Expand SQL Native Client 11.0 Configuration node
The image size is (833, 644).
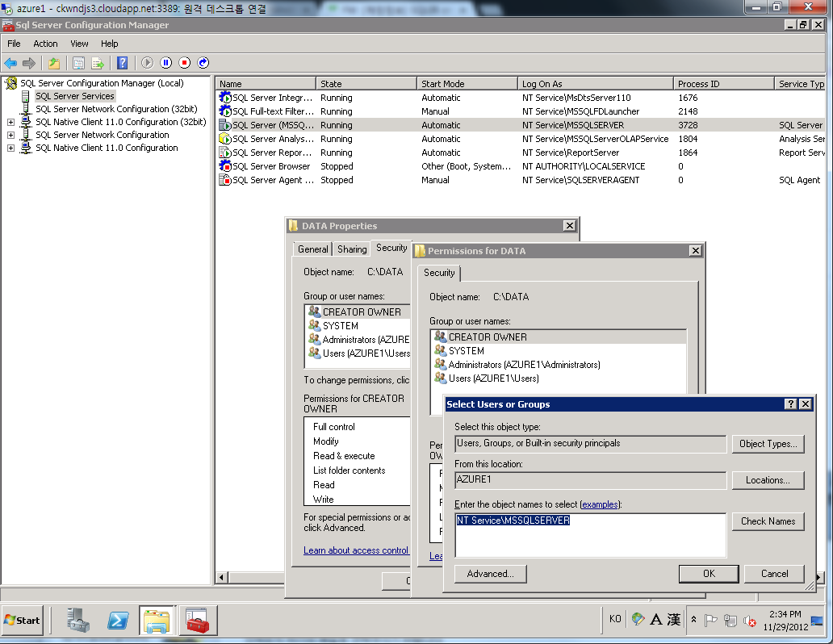pos(10,148)
